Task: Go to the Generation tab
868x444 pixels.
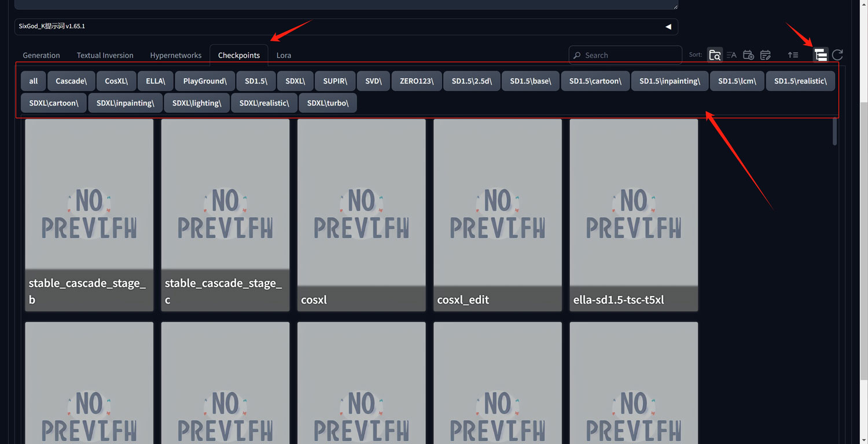Action: [41, 56]
